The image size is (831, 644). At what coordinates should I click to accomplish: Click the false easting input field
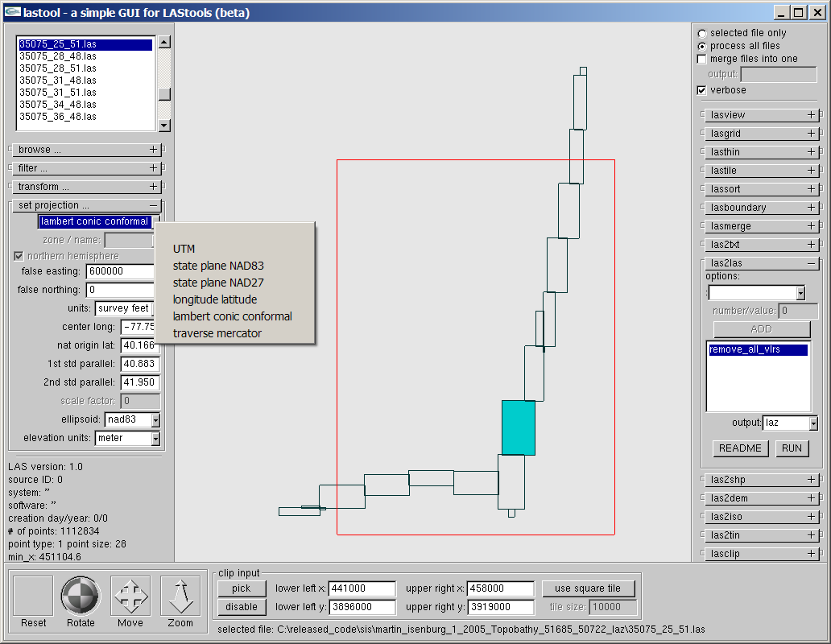click(x=120, y=272)
